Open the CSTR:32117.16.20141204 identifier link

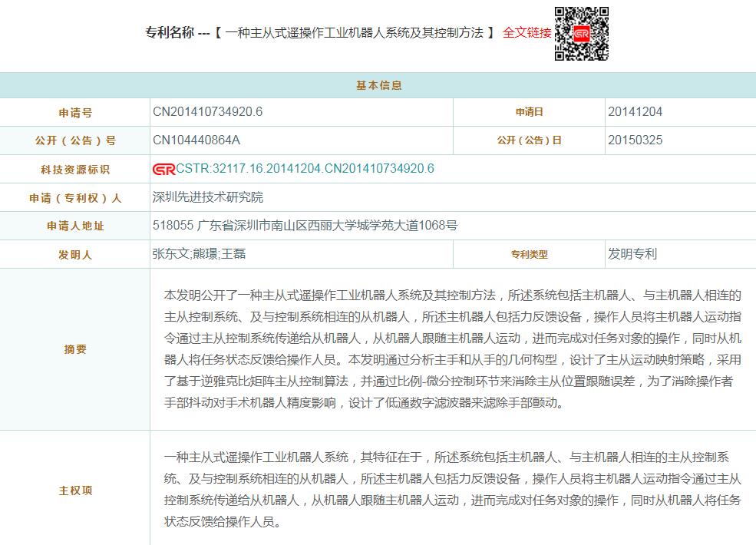coord(305,169)
